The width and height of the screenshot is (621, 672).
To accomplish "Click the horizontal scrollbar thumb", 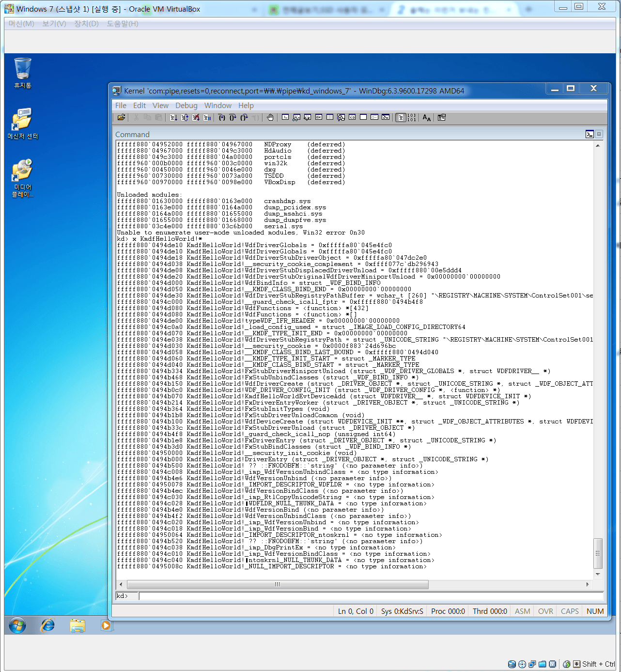I will pos(278,584).
